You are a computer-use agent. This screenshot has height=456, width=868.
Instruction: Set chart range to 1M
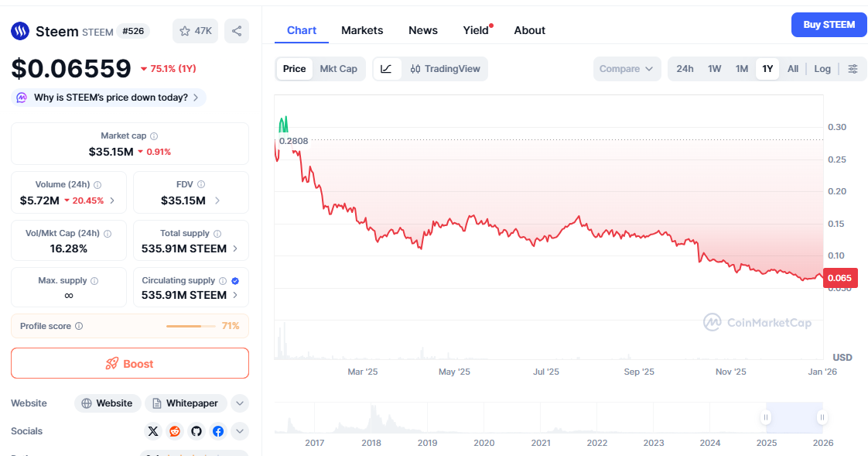point(742,69)
